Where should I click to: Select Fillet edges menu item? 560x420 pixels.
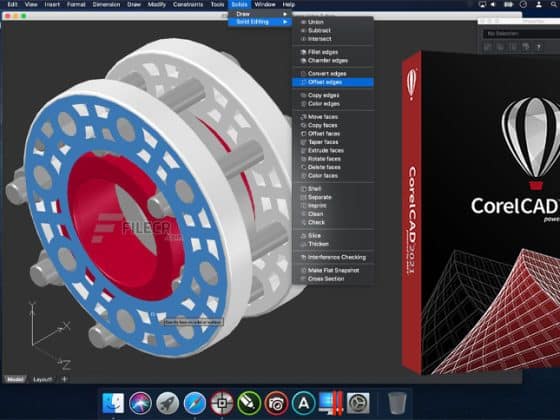[333, 52]
